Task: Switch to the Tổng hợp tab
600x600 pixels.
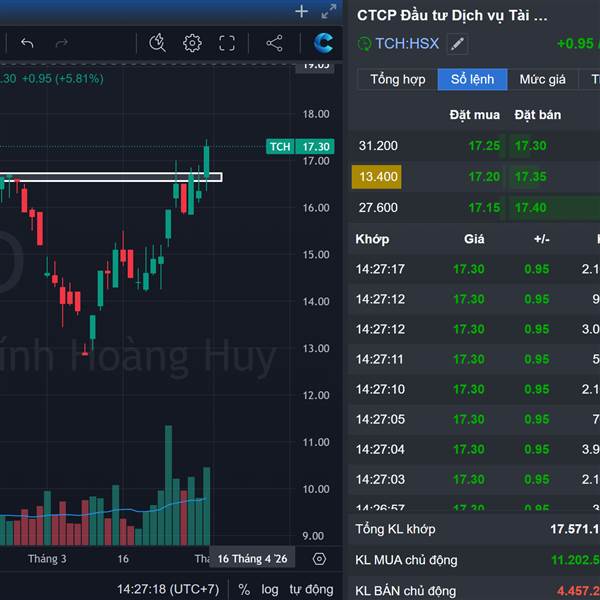Action: [397, 79]
